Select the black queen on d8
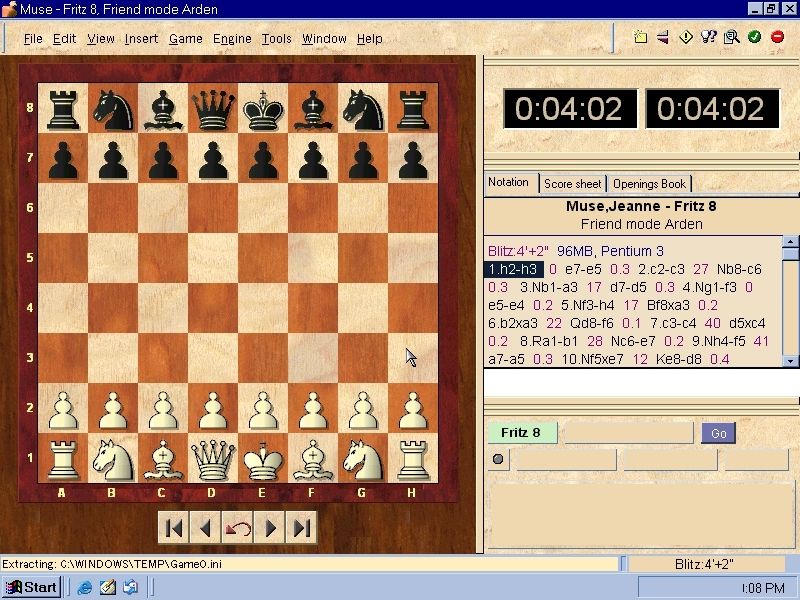 point(213,110)
